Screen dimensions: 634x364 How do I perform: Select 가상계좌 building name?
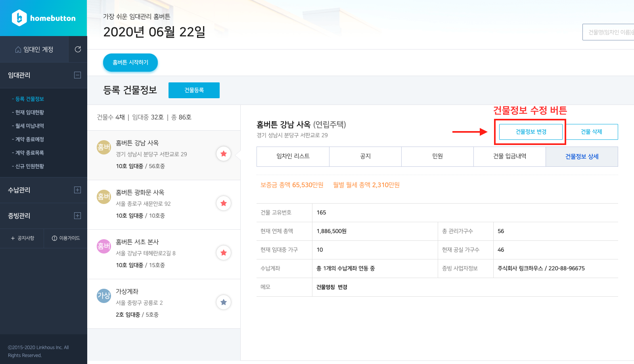tap(127, 292)
